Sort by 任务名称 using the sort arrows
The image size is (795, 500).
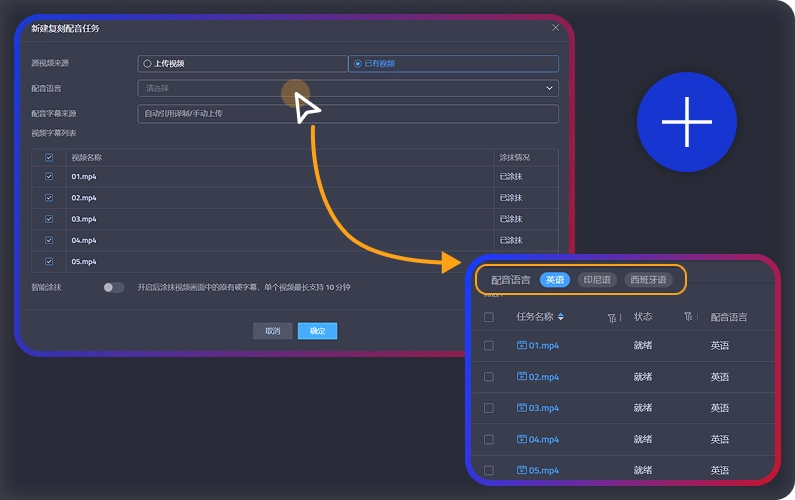click(561, 317)
